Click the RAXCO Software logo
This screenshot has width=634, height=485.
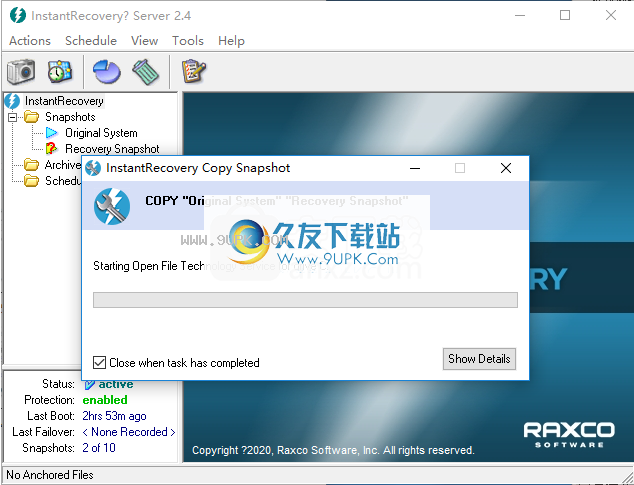pos(569,434)
